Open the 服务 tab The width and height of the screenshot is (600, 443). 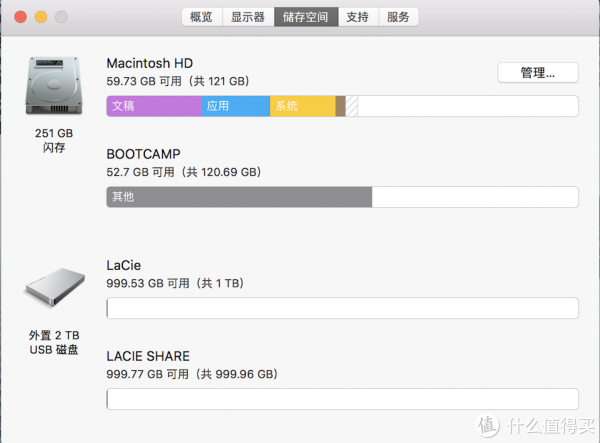click(x=398, y=17)
